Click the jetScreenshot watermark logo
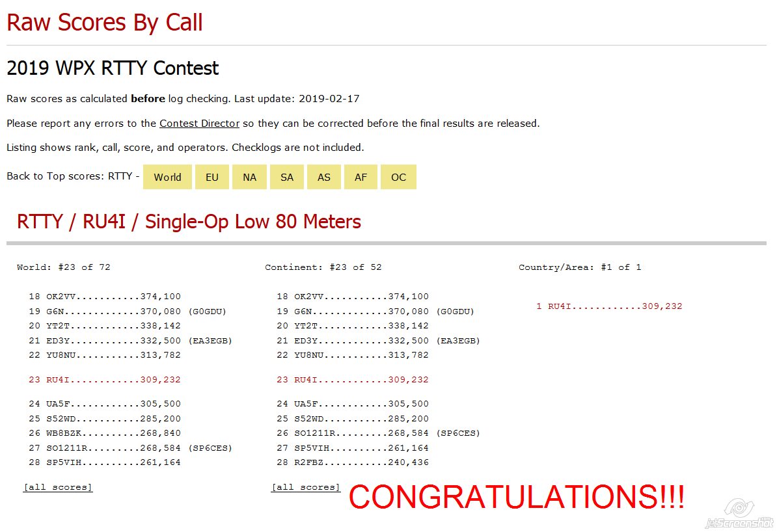 (x=739, y=514)
